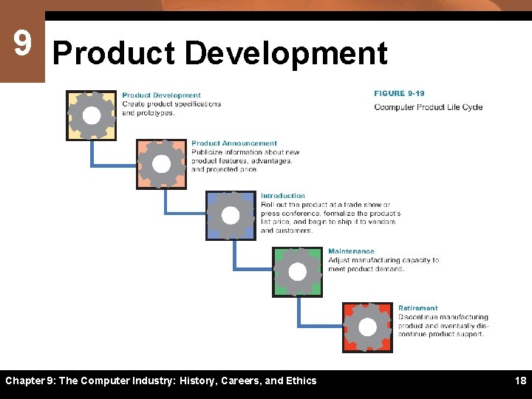Image resolution: width=532 pixels, height=399 pixels.
Task: Click the 'Product Announcement' stage heading
Action: click(234, 143)
